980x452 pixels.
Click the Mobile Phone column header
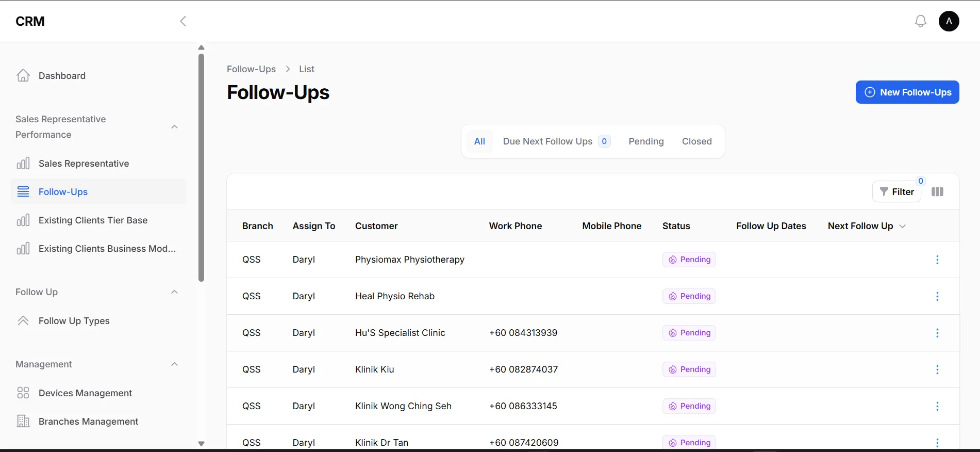click(x=612, y=226)
